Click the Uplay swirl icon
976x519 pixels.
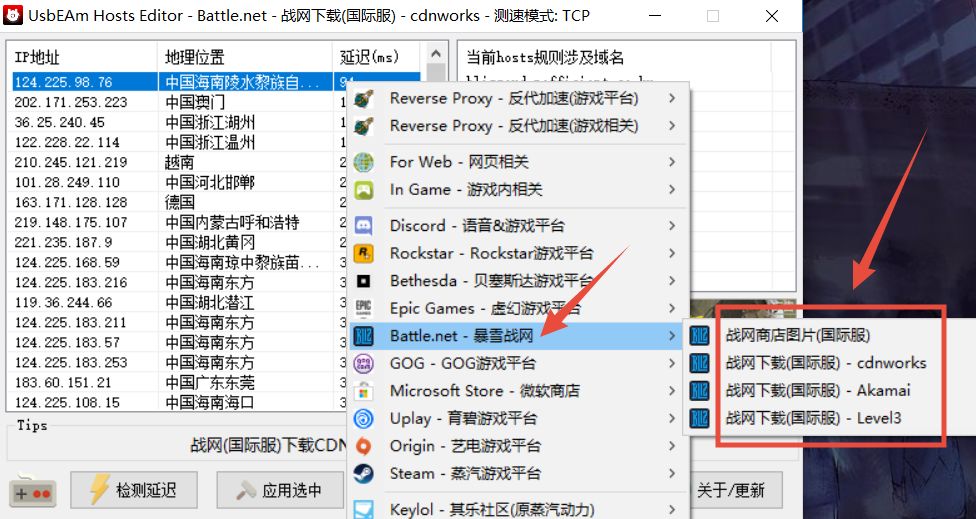[x=364, y=418]
